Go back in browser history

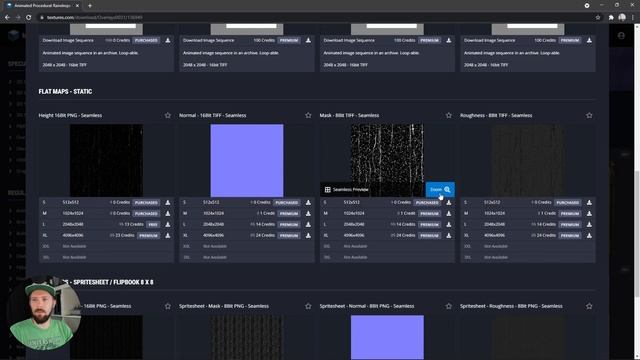coord(7,18)
